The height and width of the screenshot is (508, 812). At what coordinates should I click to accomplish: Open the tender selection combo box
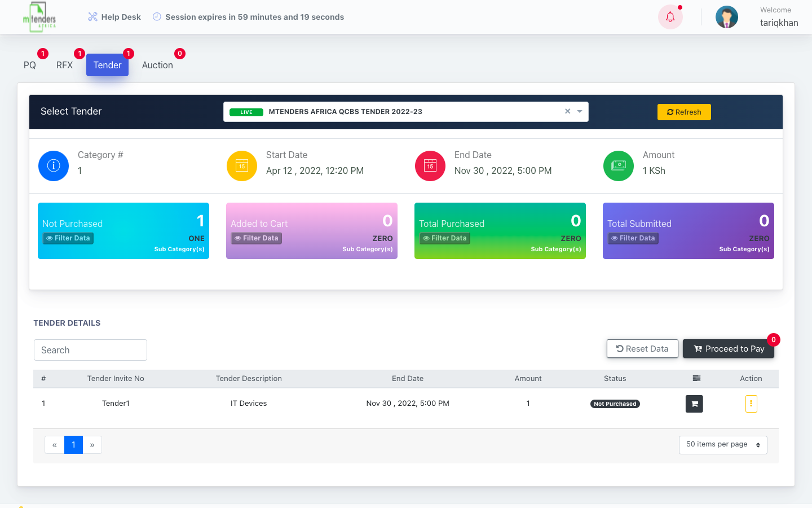point(406,112)
